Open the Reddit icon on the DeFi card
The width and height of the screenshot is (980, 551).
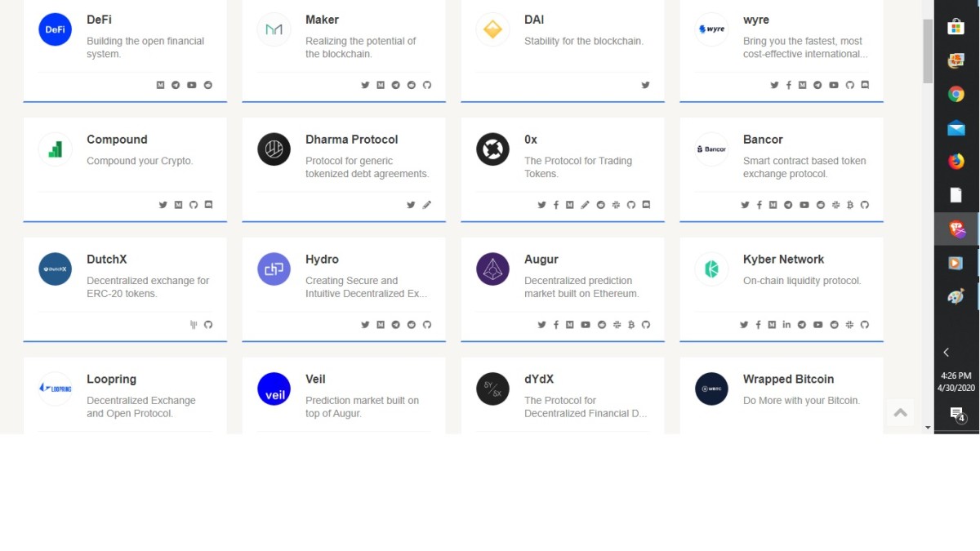tap(207, 84)
